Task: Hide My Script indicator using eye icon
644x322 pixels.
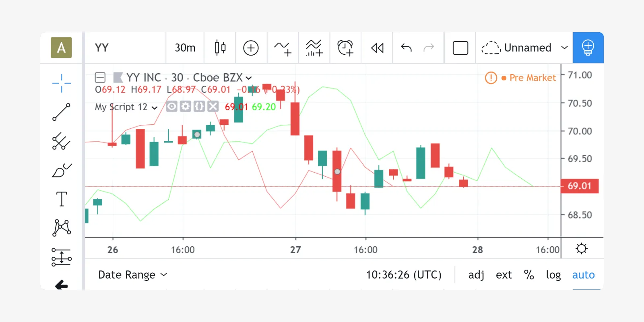Action: pos(172,107)
